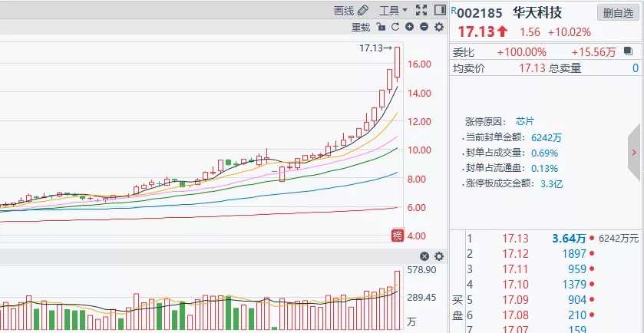Toggle the right side panel layout
The image size is (644, 333).
pos(440,10)
